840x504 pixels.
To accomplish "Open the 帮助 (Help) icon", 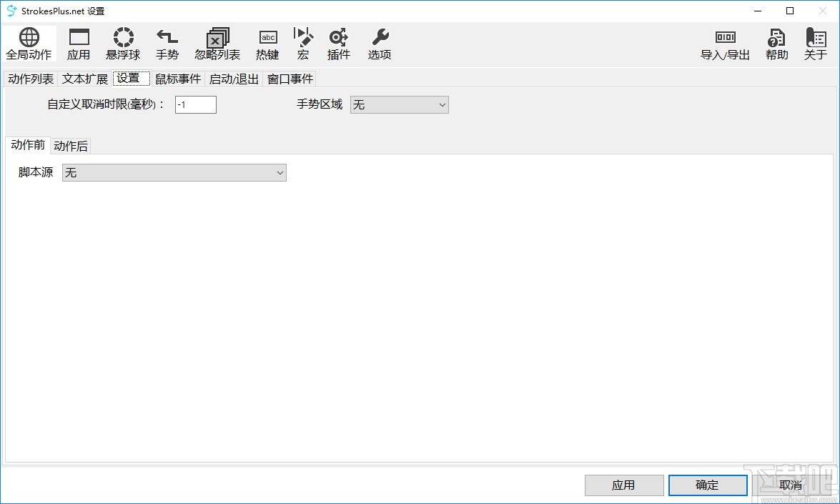I will 776,43.
